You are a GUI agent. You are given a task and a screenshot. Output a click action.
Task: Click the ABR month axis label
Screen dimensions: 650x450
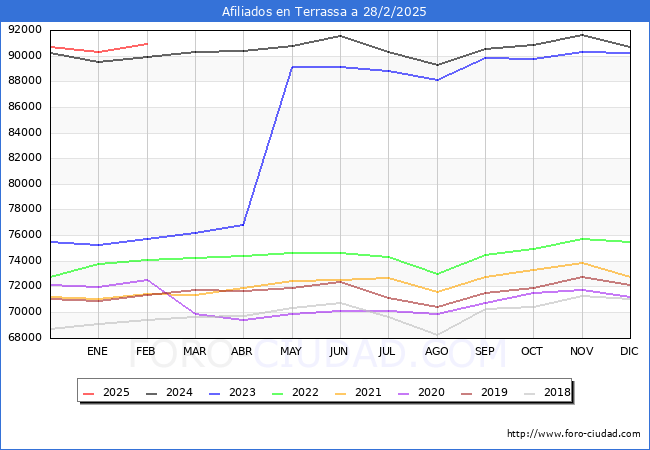pos(242,351)
